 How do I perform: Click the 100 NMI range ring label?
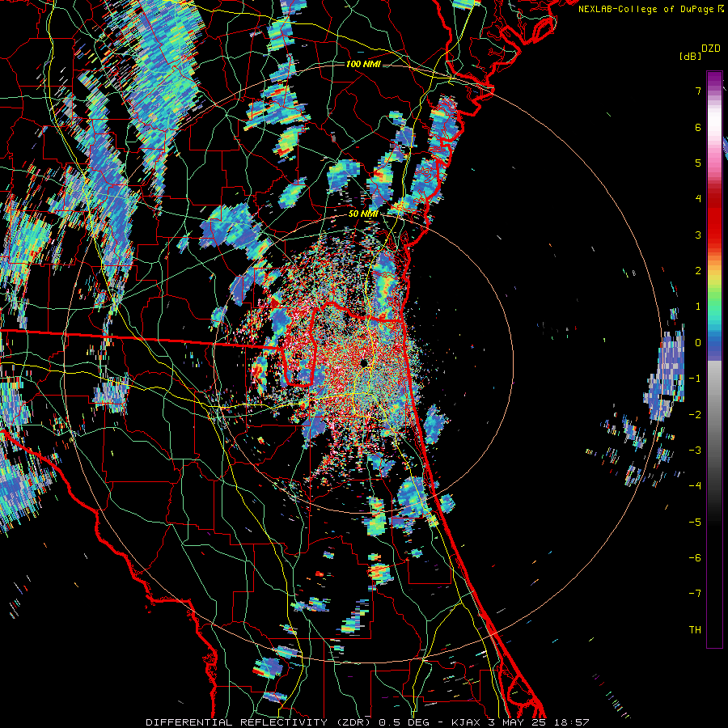[x=363, y=64]
